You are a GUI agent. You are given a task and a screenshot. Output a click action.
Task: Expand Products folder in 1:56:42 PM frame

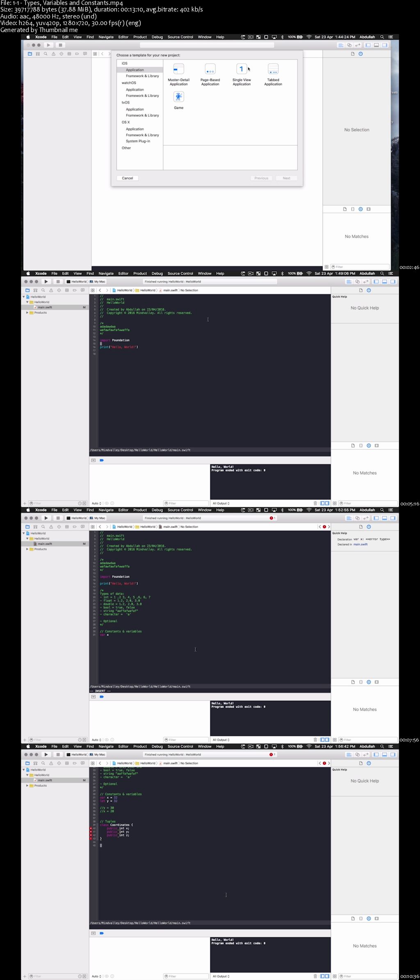pos(27,786)
